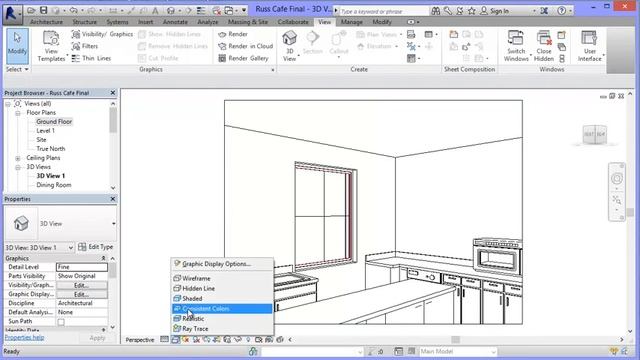Screen dimensions: 640x360
Task: Click the Open folder icon in Quick Access toolbar
Action: coord(31,11)
